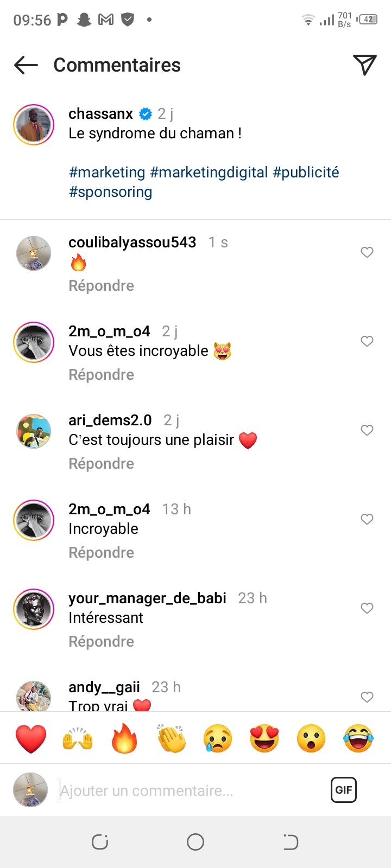
Task: Open the #sponsoring hashtag
Action: point(111,192)
